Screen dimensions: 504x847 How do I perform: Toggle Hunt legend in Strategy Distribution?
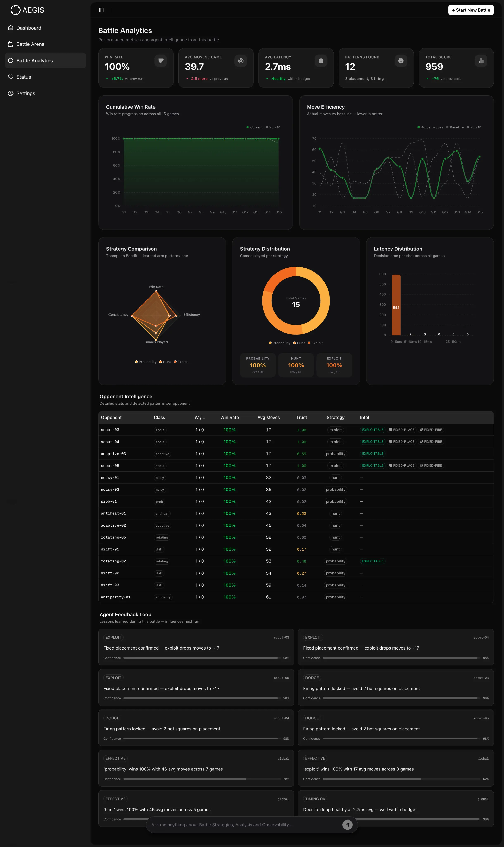(299, 343)
